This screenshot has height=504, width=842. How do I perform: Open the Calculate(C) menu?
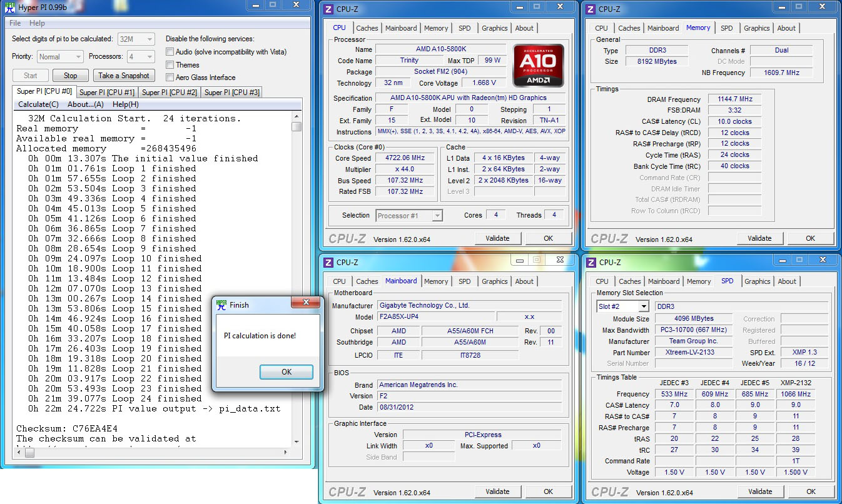point(38,104)
